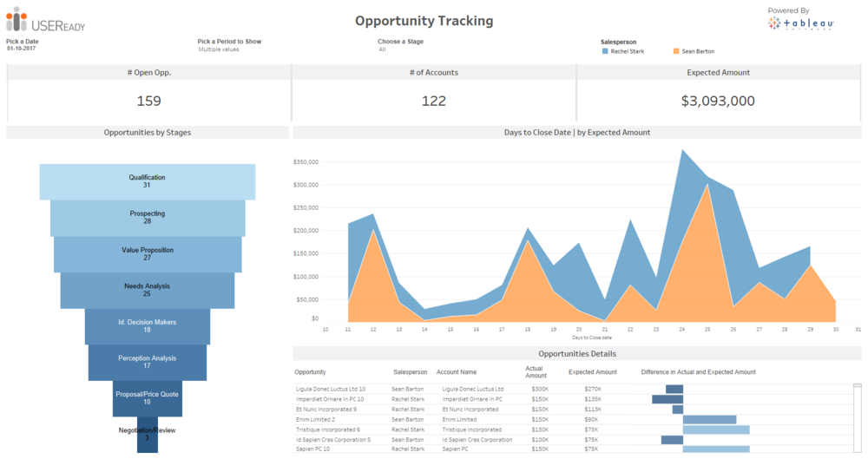The image size is (868, 459).
Task: Select the Id. Decision Makers funnel stage
Action: pyautogui.click(x=148, y=326)
